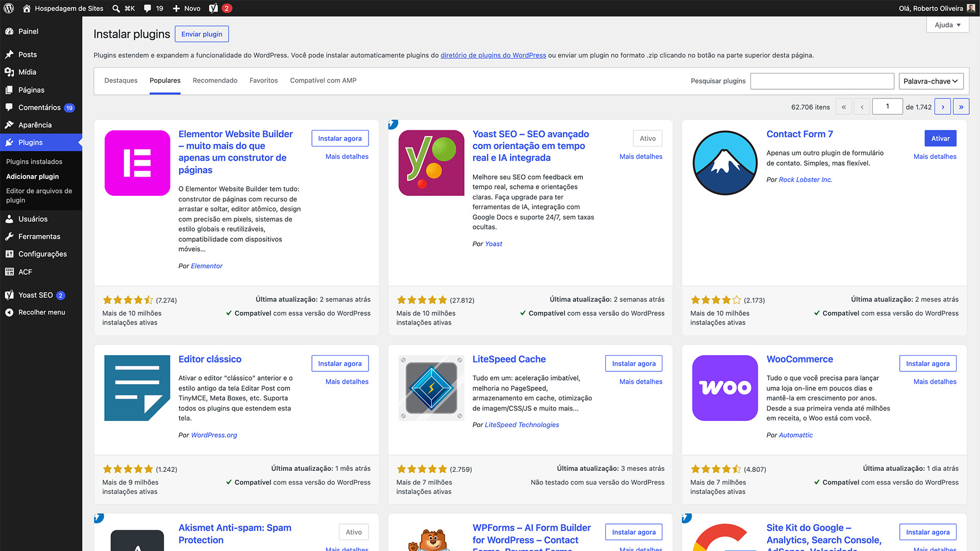Open Plugins instalados submenu item
980x551 pixels.
point(34,162)
